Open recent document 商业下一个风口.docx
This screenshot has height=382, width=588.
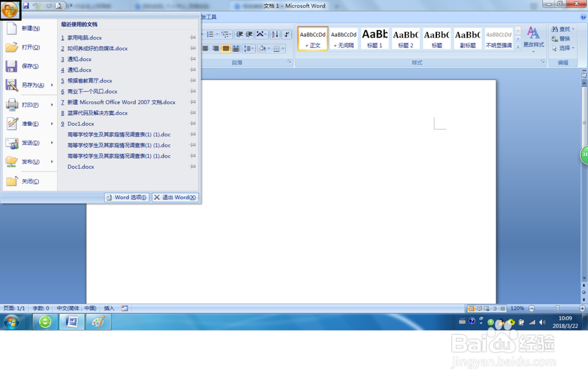pyautogui.click(x=129, y=92)
